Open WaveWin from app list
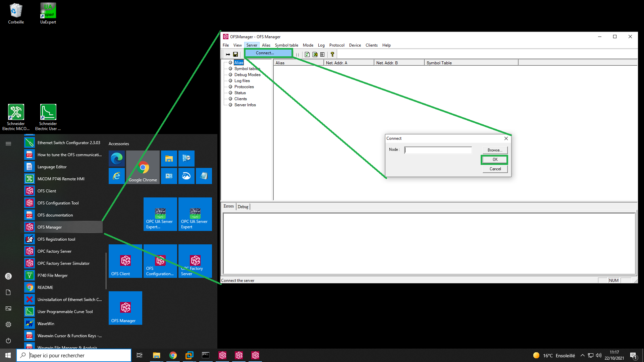Viewport: 644px width, 362px height. point(63,324)
